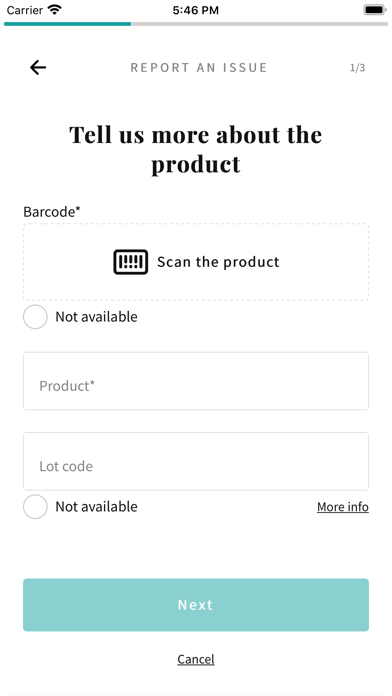Viewport: 392px width, 696px height.
Task: Tap the teal progress bar
Action: 67,24
